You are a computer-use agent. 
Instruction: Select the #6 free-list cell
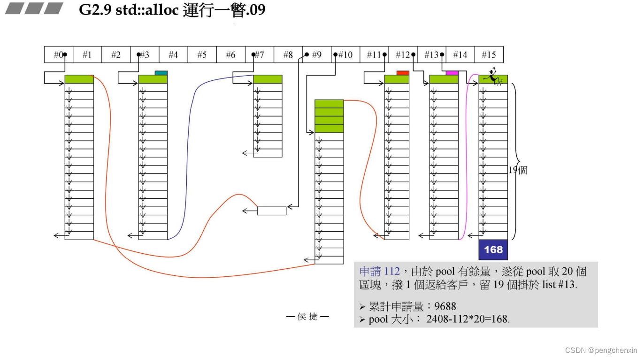tap(230, 55)
